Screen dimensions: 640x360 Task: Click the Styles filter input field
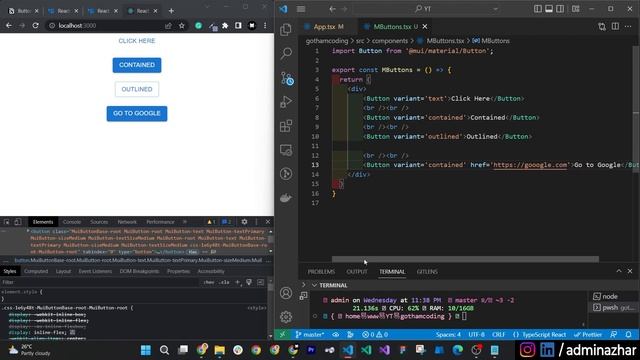pos(100,282)
